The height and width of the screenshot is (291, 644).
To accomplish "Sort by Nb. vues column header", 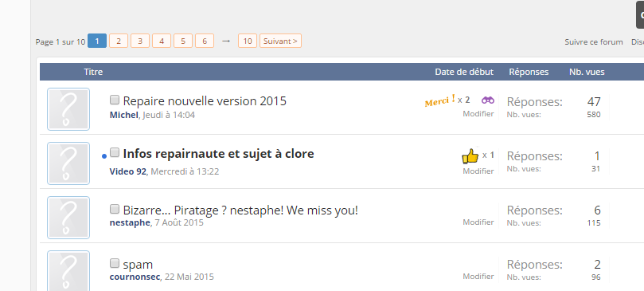I will pos(587,72).
